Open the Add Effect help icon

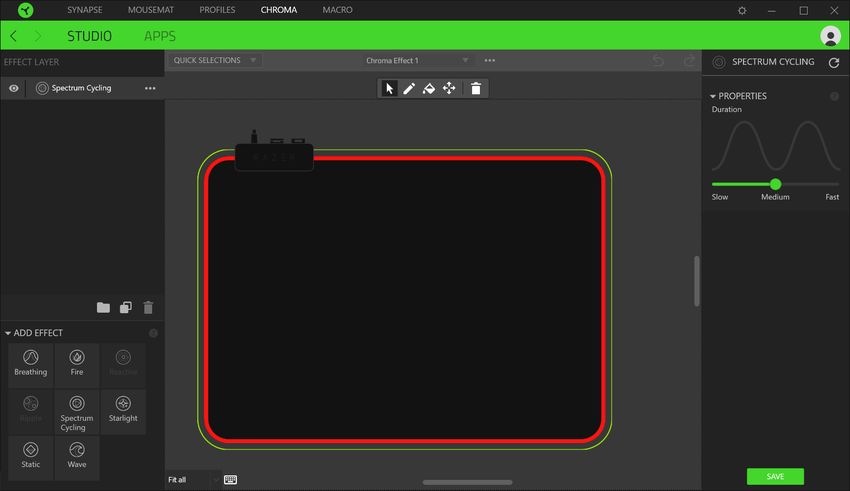coord(153,333)
